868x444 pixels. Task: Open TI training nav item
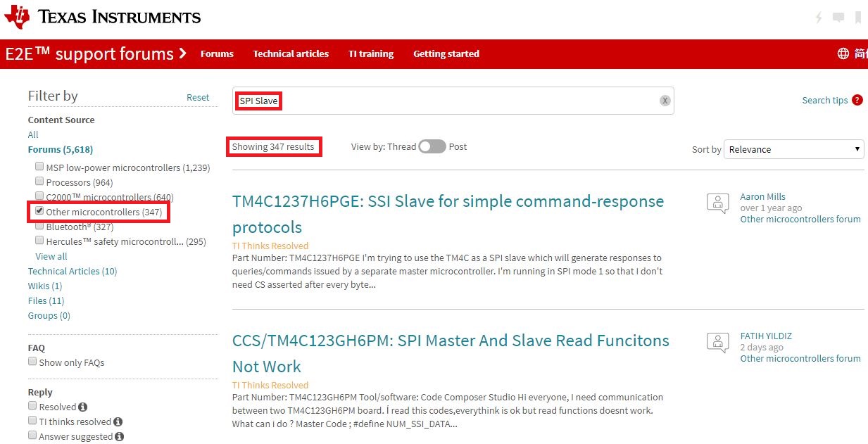[371, 53]
